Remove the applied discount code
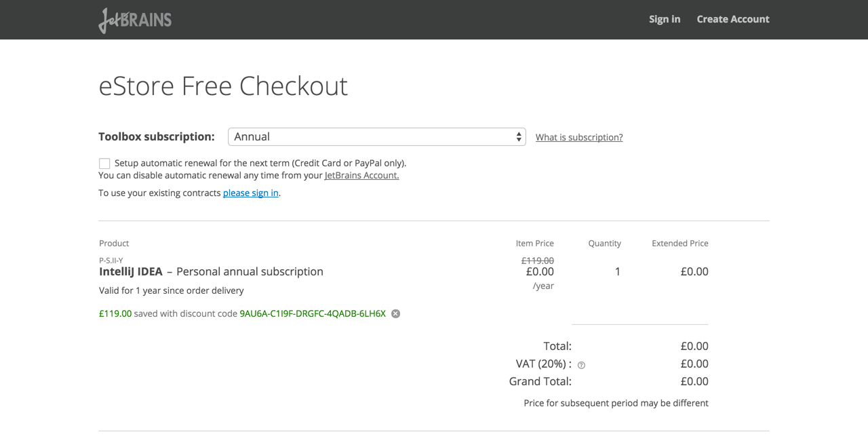This screenshot has height=443, width=868. pos(395,313)
